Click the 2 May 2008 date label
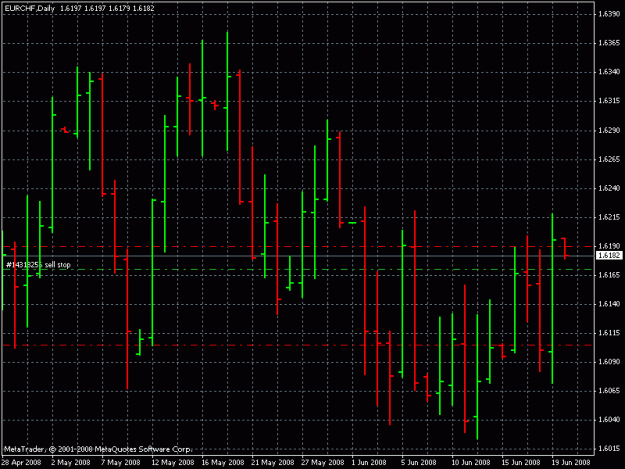The image size is (625, 469). click(x=71, y=463)
